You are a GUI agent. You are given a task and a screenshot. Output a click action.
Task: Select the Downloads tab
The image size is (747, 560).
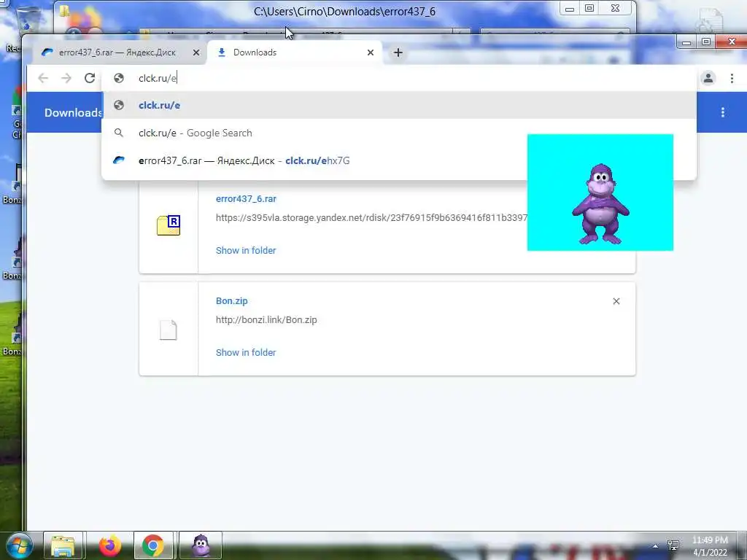[293, 52]
